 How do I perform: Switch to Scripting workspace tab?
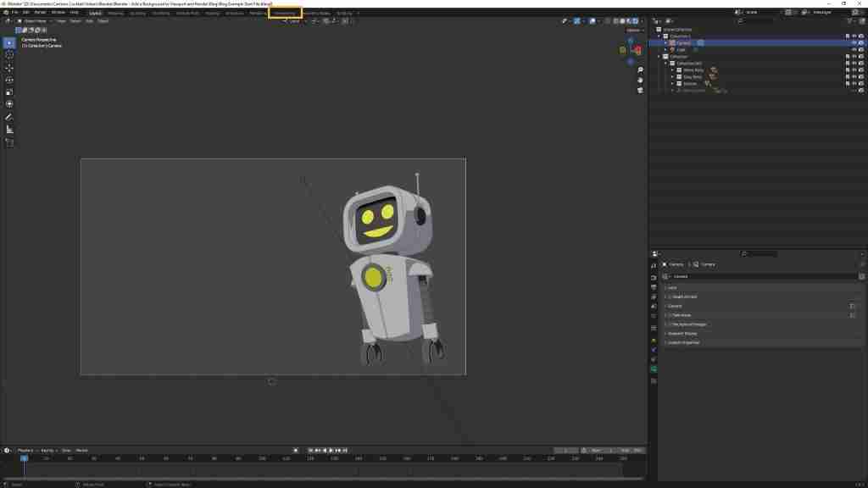click(344, 12)
